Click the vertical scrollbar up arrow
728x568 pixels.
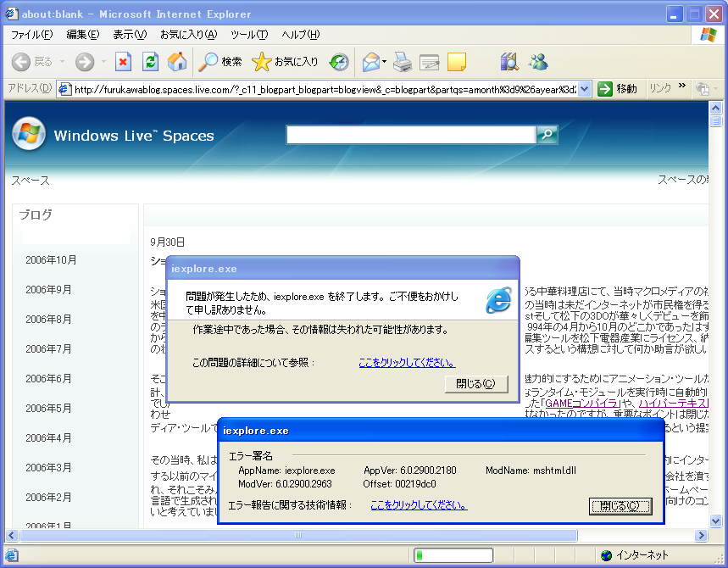715,108
